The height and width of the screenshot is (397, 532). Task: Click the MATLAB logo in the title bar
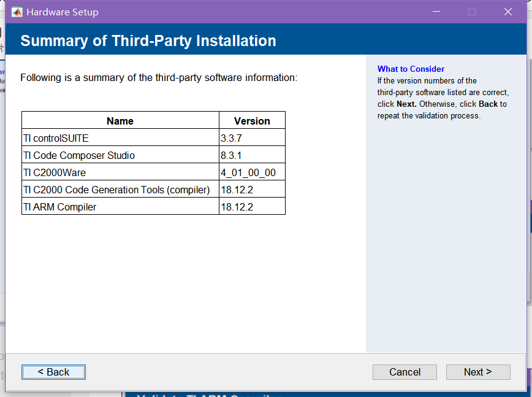tap(15, 11)
